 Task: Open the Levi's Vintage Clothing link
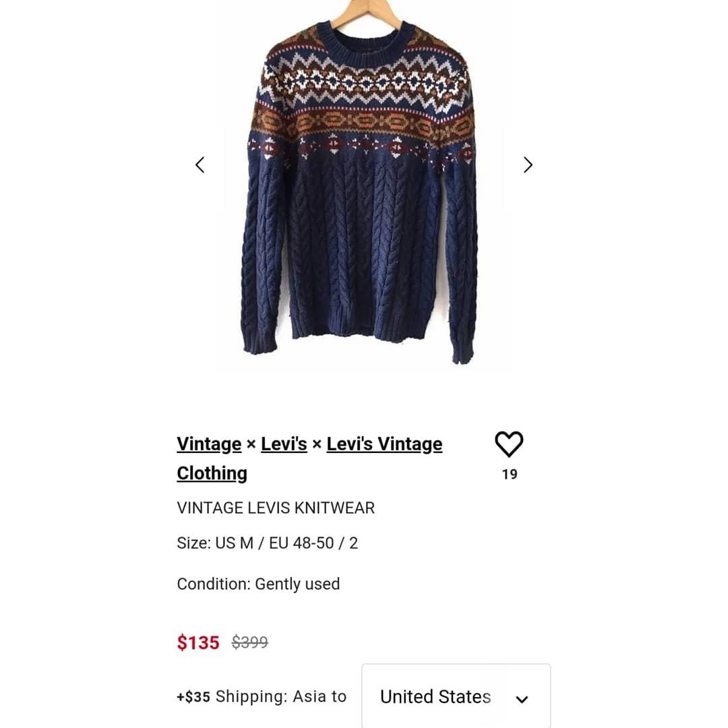click(x=309, y=459)
